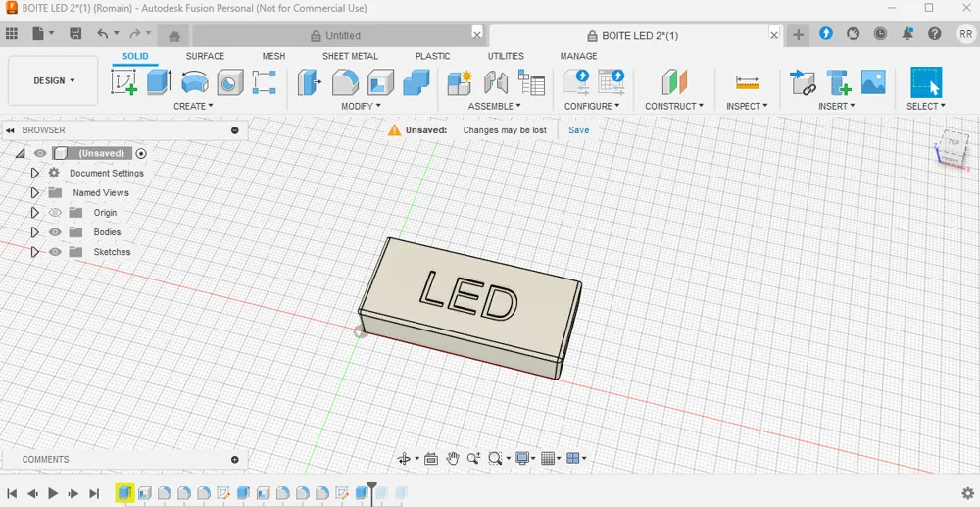Select the Hole tool
Screen dimensions: 980x507
tap(230, 82)
